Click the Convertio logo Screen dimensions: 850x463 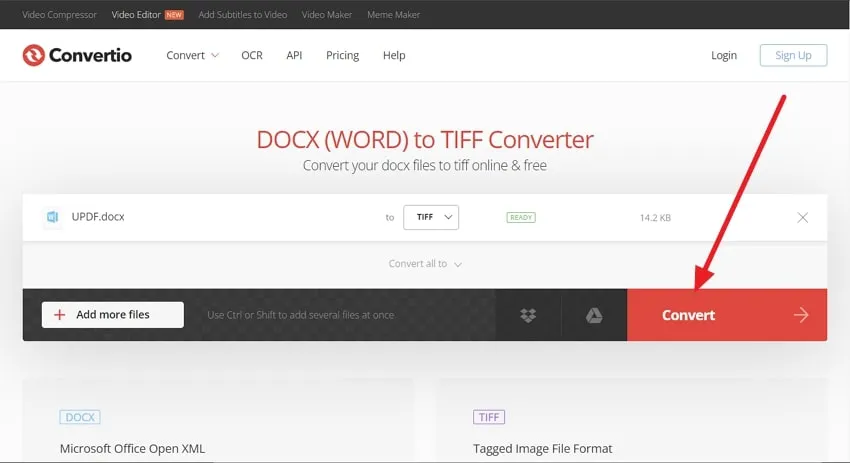coord(77,55)
